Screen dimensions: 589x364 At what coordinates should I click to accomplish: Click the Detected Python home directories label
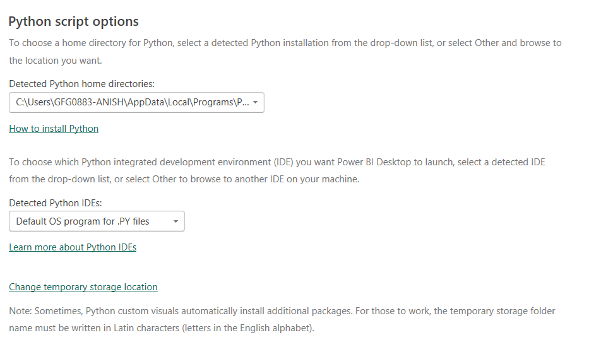tap(81, 83)
